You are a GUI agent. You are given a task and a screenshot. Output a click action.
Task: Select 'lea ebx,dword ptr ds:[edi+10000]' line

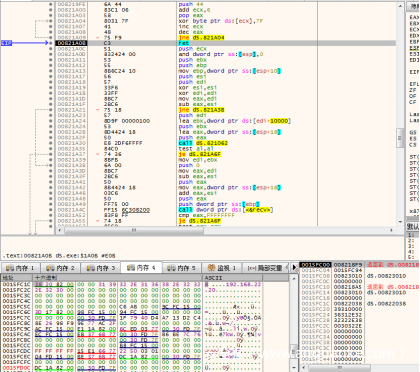click(235, 121)
